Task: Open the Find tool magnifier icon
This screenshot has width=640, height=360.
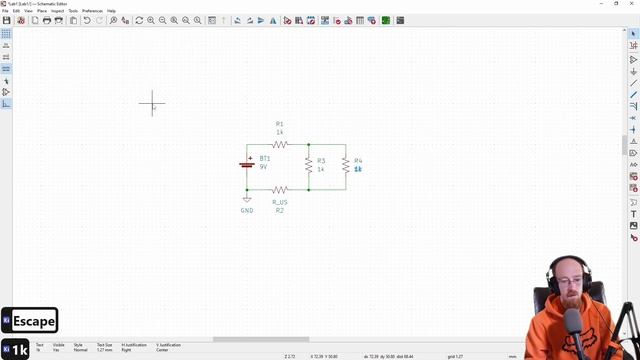Action: click(113, 20)
